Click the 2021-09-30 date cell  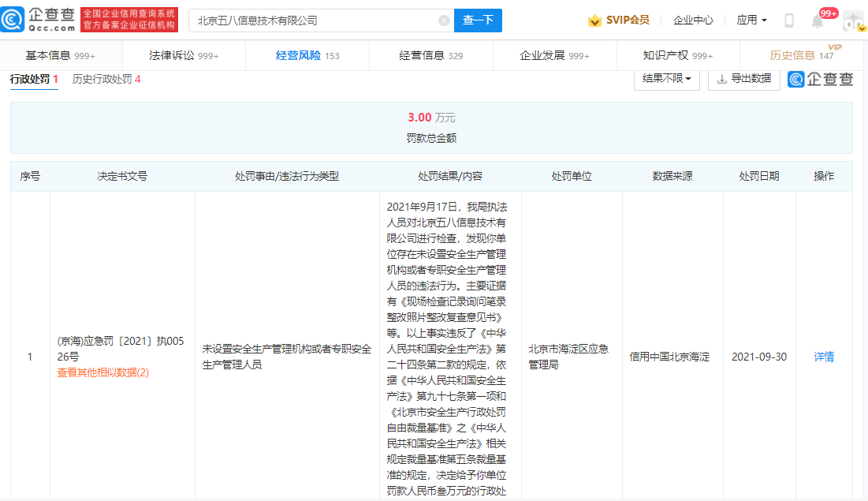point(759,357)
